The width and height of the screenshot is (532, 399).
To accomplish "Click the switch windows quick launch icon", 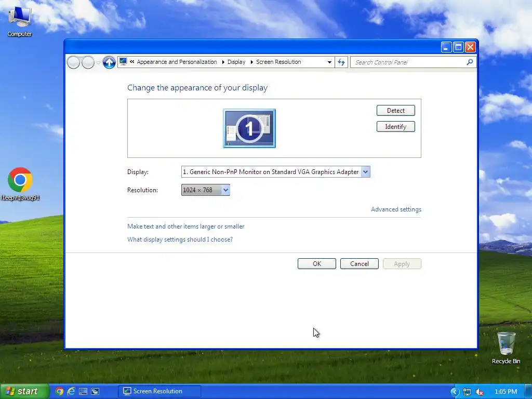I will click(95, 392).
